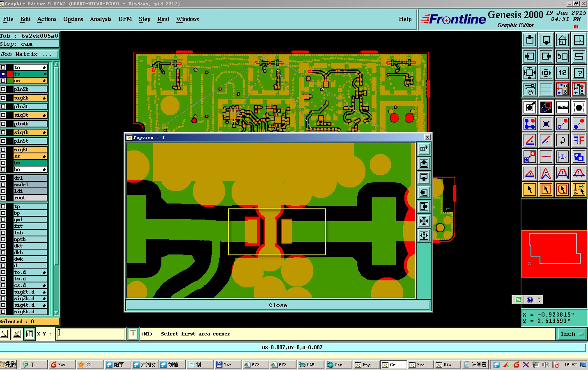Image resolution: width=588 pixels, height=370 pixels.
Task: Open the Analysis menu
Action: 101,19
